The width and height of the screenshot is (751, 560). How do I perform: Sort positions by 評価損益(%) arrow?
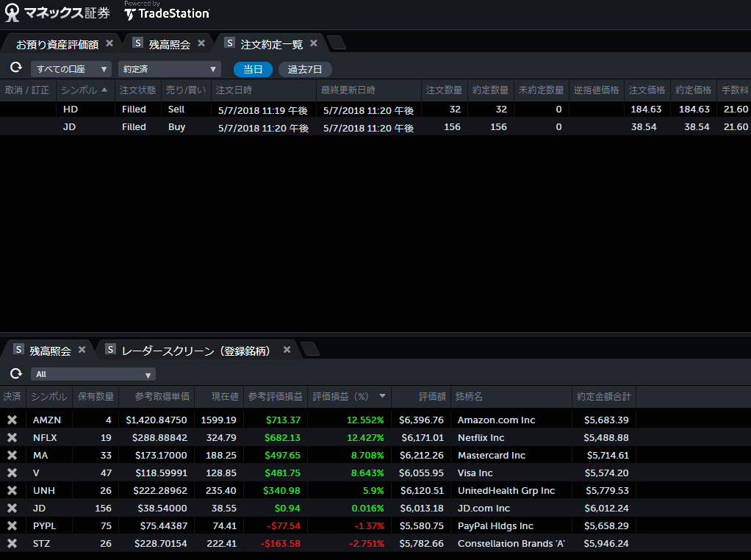[382, 396]
